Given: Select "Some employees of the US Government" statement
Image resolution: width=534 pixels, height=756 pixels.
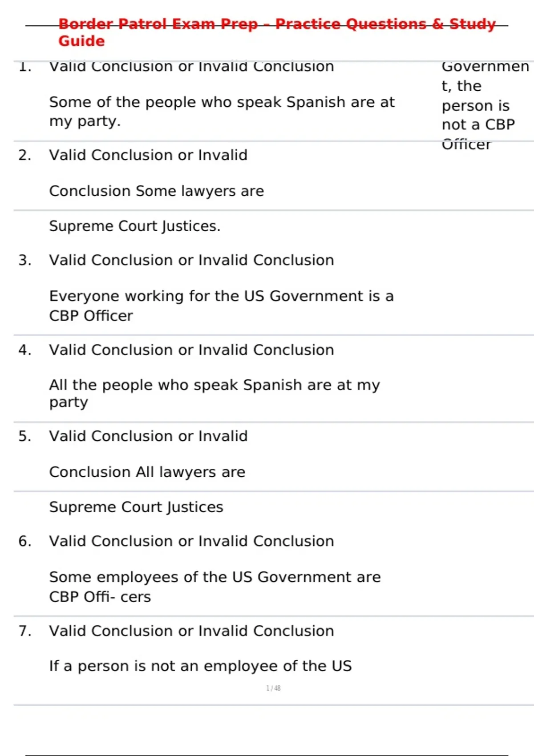Looking at the screenshot, I should (x=214, y=587).
